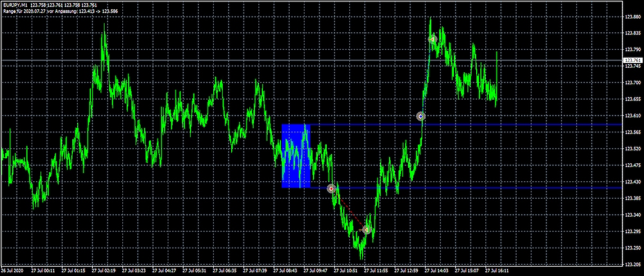This screenshot has width=644, height=276.
Task: Click the trade exit marker near the 123.835 peak
Action: tap(432, 39)
